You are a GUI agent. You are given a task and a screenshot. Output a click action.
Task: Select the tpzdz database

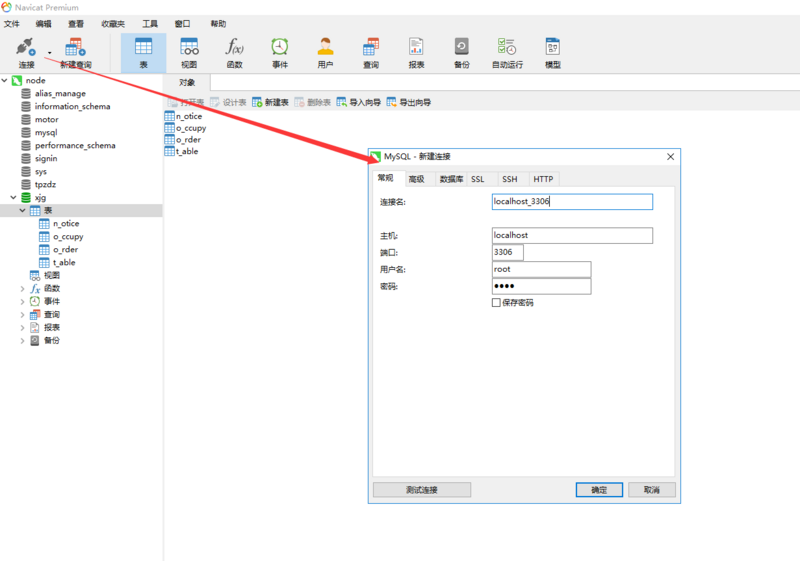45,184
